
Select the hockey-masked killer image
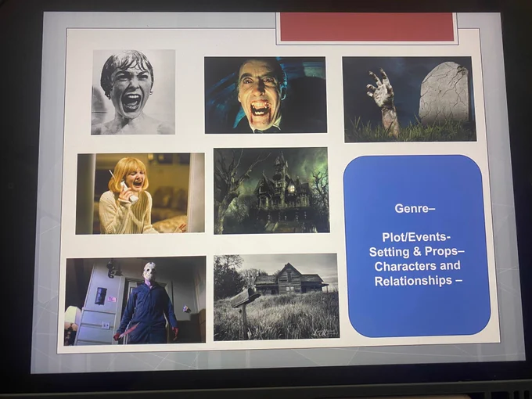tap(135, 300)
